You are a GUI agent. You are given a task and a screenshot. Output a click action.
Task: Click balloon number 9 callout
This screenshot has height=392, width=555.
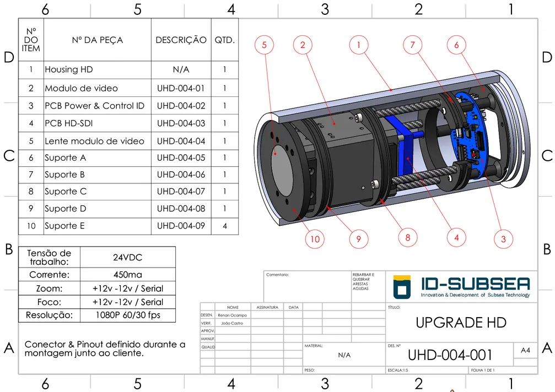(359, 239)
